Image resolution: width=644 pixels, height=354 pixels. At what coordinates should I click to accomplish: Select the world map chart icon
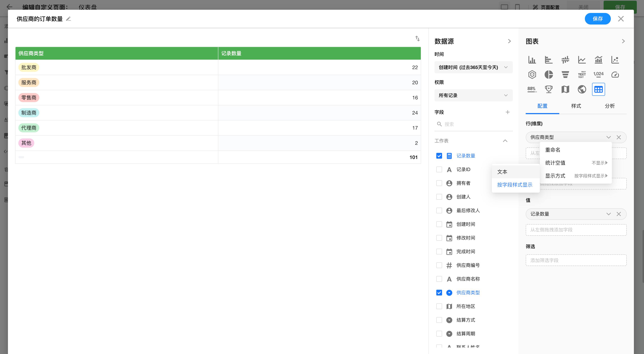pos(582,89)
